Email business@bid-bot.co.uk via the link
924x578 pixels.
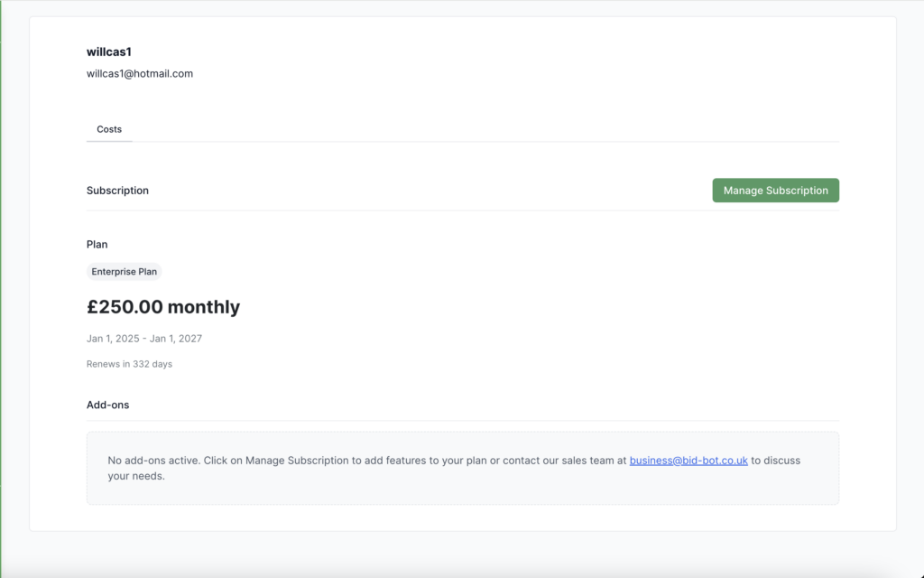point(688,461)
